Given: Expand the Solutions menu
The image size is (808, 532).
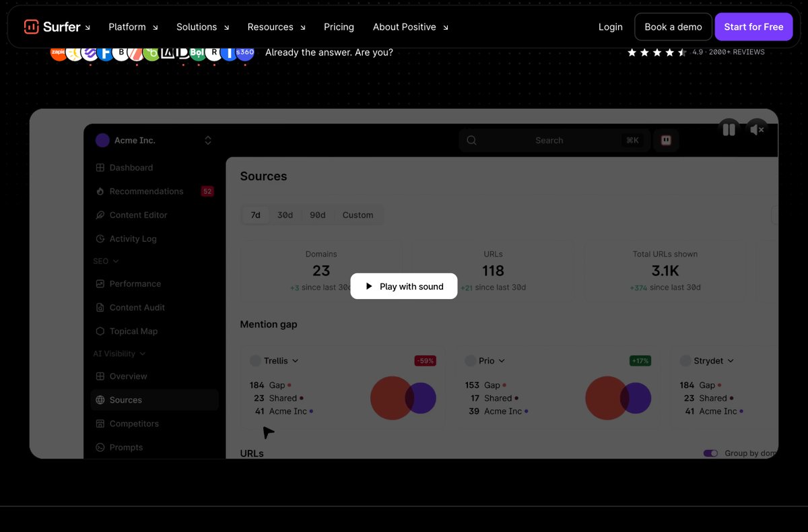Looking at the screenshot, I should [x=203, y=27].
